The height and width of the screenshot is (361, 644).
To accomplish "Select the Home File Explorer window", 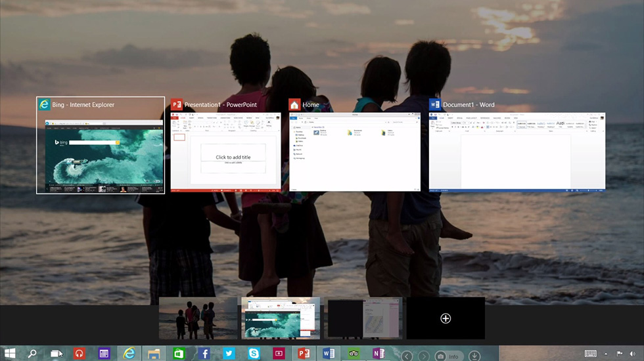I will pos(354,152).
